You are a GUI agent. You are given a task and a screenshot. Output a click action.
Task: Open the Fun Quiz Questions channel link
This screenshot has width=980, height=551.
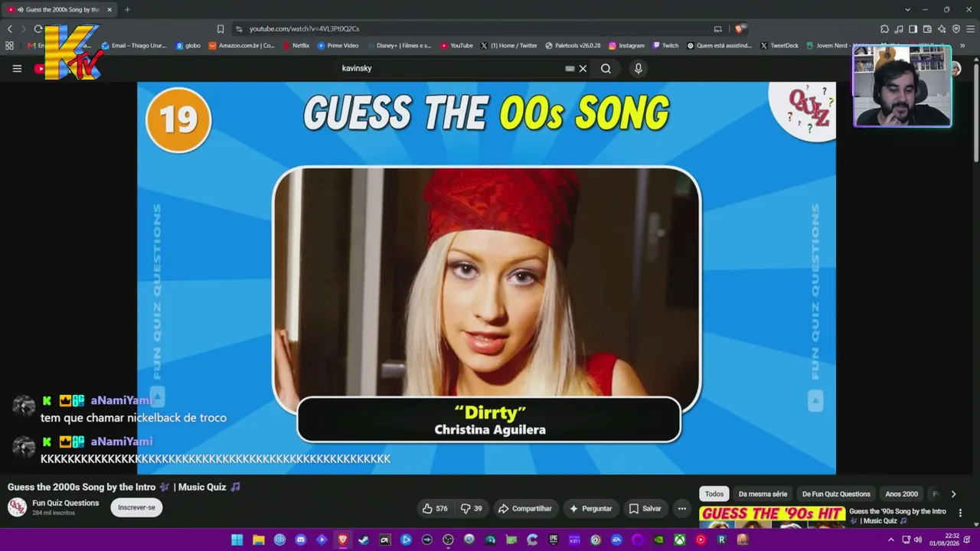click(66, 503)
